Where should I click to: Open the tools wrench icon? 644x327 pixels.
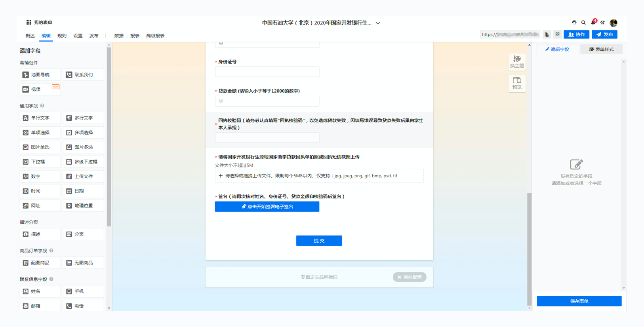[x=602, y=23]
